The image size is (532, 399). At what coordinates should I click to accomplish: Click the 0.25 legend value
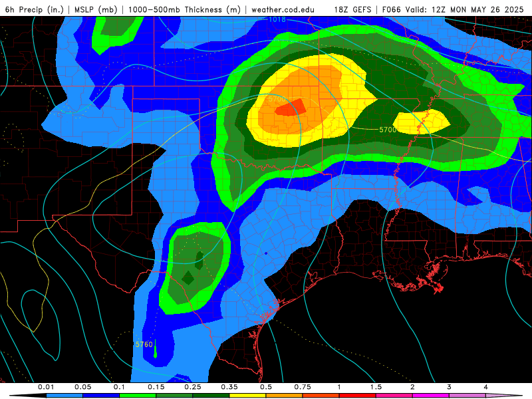pos(193,387)
